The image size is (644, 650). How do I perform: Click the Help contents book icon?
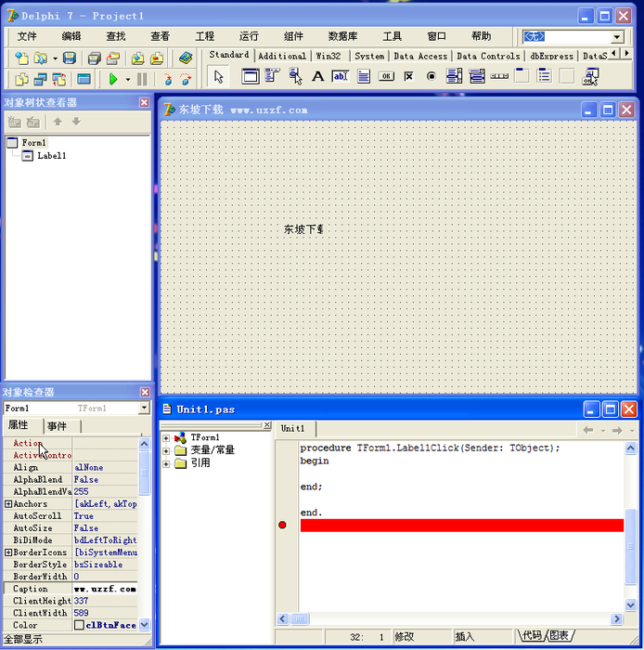click(x=186, y=58)
